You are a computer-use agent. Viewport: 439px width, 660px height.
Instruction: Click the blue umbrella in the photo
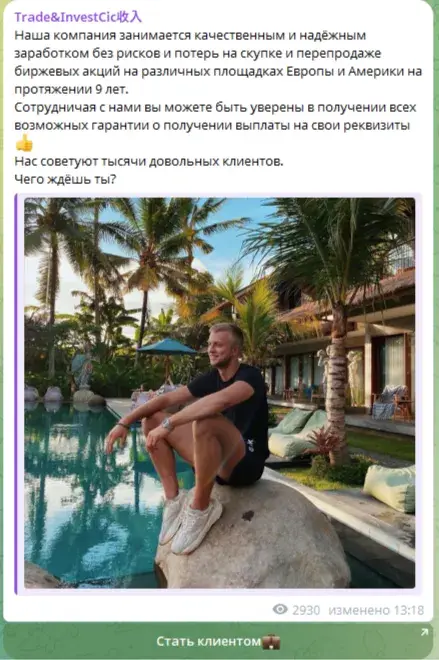(167, 347)
